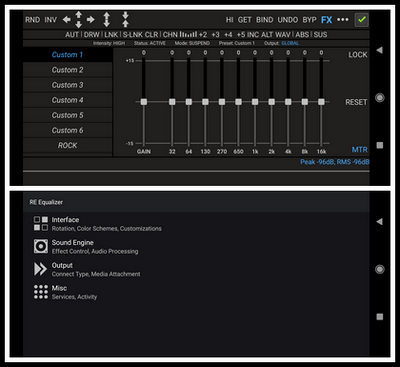Viewport: 400px width, 367px height.
Task: Click the green checkmark button
Action: pyautogui.click(x=361, y=20)
